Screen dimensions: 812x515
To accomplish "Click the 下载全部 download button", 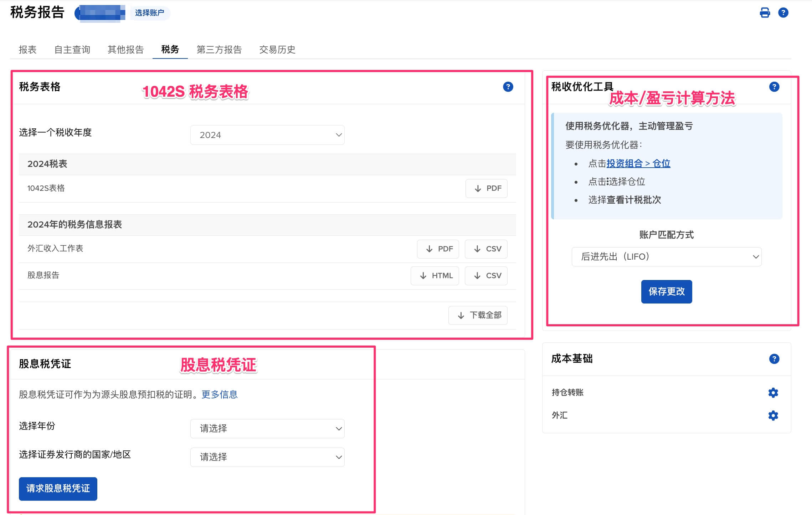I will (x=478, y=315).
